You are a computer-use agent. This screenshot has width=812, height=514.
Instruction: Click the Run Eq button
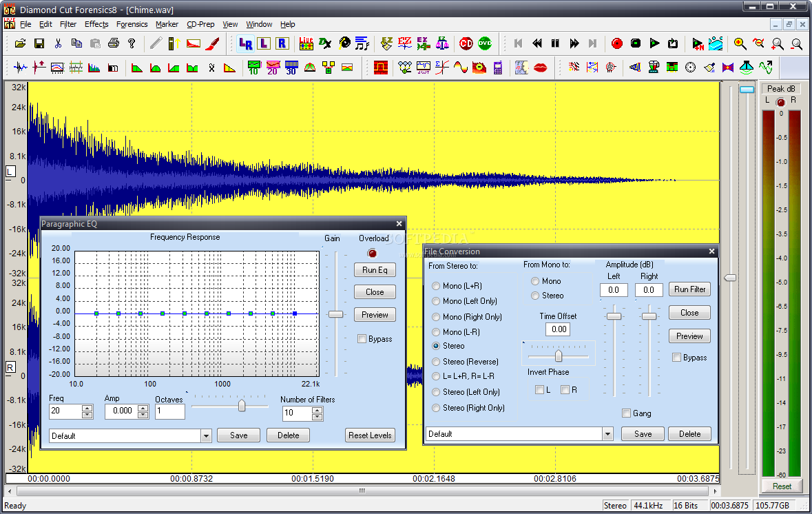coord(375,270)
